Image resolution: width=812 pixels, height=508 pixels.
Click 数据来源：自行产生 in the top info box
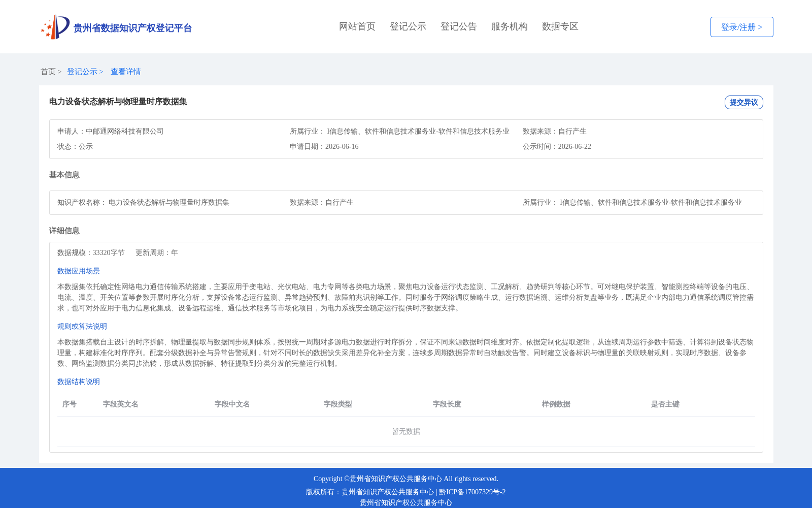point(555,131)
